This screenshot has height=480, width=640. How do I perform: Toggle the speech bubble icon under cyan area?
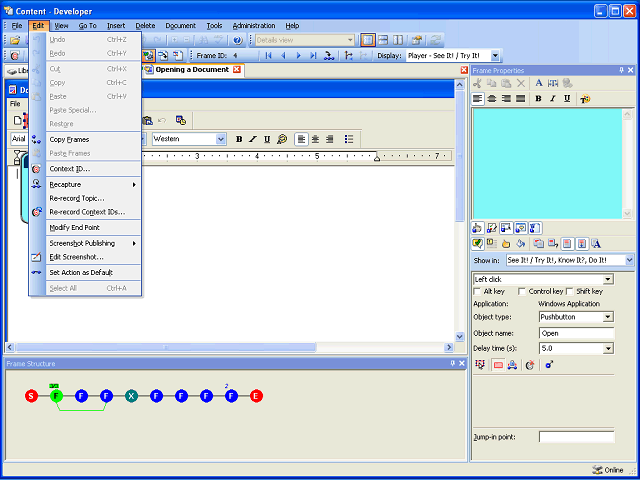(x=520, y=228)
